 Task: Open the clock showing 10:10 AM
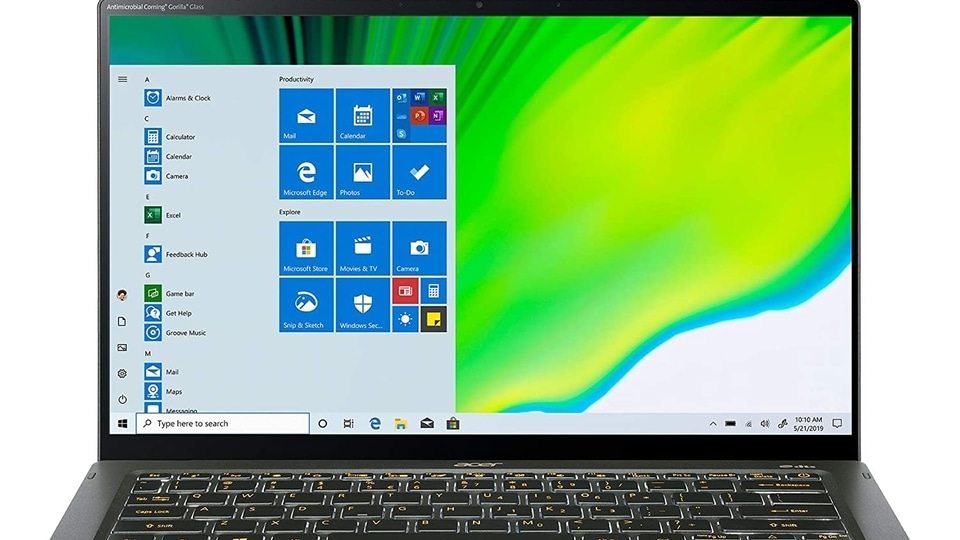(808, 424)
